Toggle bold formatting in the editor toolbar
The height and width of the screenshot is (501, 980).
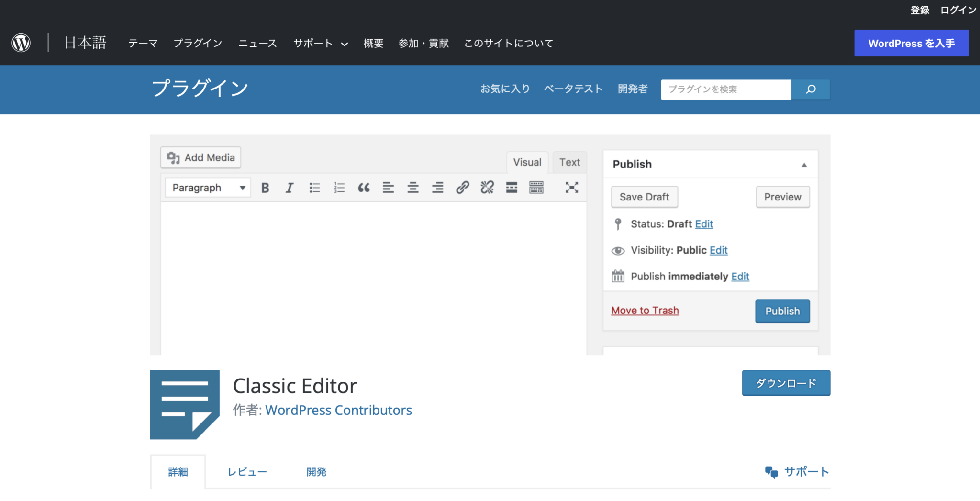click(265, 187)
